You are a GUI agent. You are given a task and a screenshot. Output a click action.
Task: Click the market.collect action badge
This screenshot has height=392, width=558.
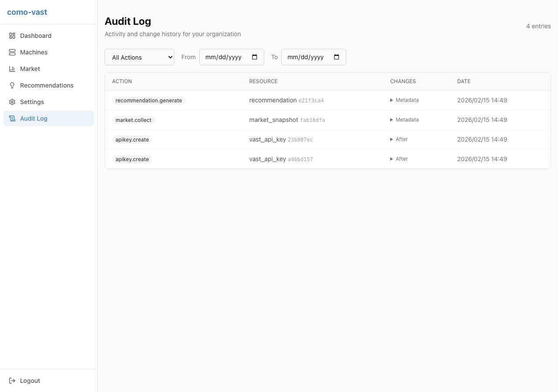tap(133, 120)
